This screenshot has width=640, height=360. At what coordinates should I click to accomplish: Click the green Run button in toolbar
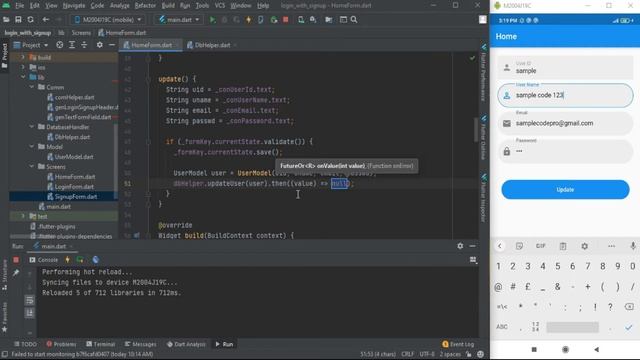[212, 20]
